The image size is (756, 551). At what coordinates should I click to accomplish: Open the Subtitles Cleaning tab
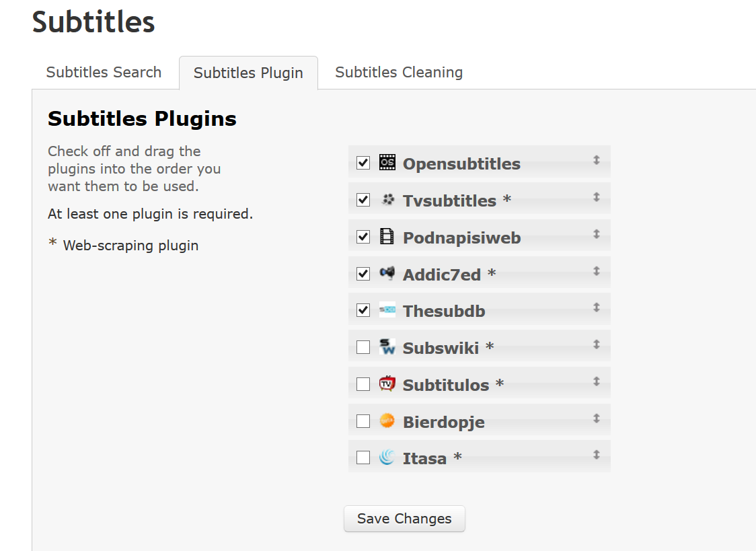coord(399,73)
